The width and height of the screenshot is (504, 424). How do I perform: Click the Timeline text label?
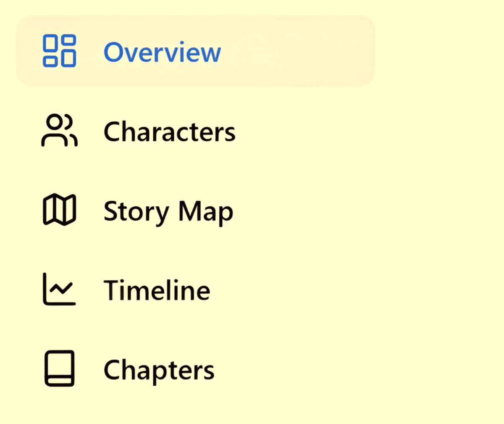pyautogui.click(x=157, y=290)
